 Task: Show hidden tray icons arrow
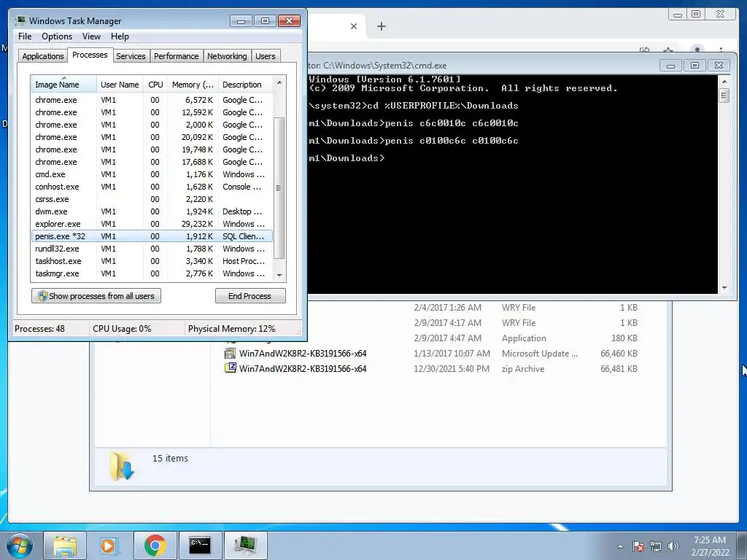[x=620, y=546]
